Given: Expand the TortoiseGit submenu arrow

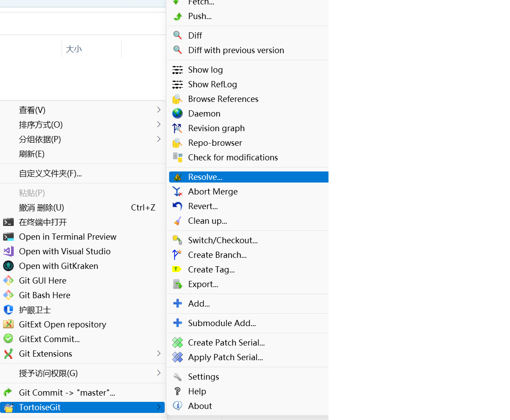Looking at the screenshot, I should pos(159,407).
